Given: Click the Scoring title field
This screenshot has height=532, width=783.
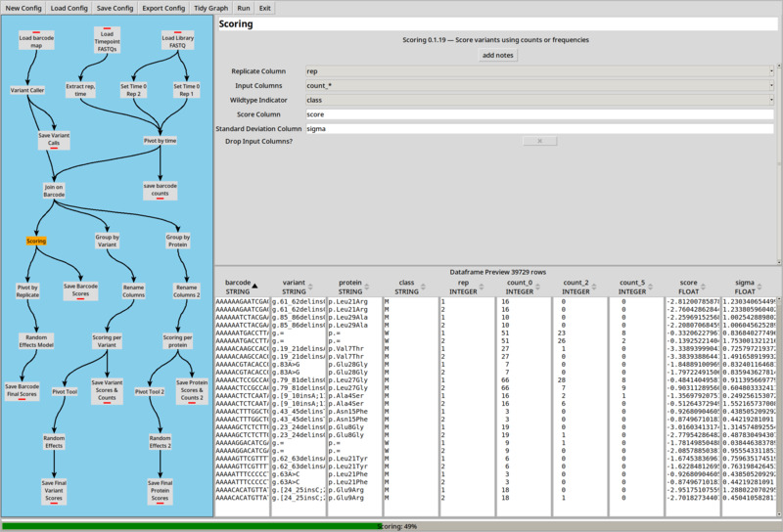Looking at the screenshot, I should click(x=497, y=23).
